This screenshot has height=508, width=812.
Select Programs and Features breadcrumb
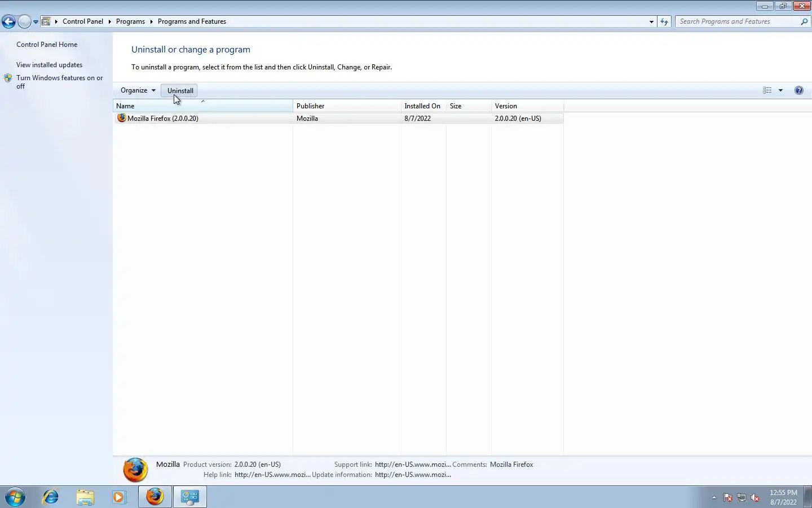tap(192, 21)
